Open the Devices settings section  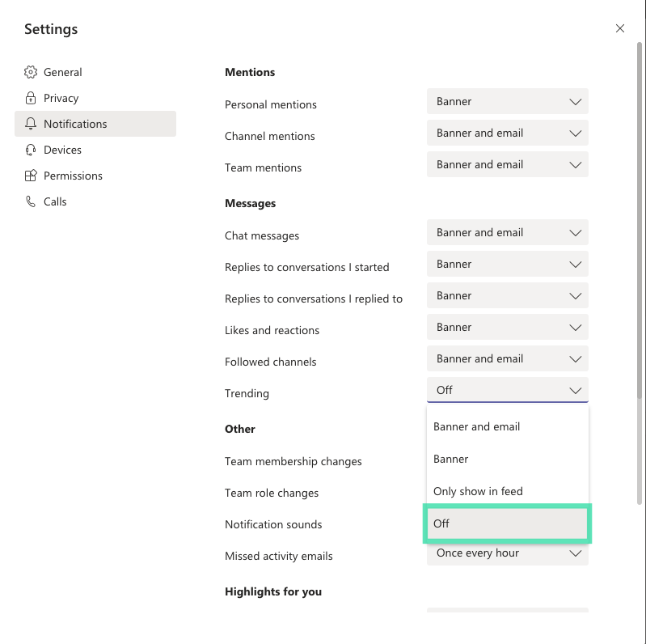coord(62,150)
